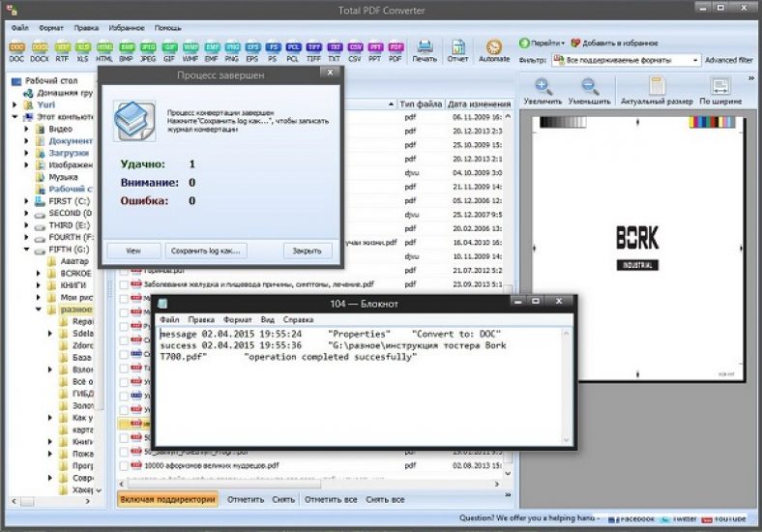Convert selected file to DOC format
This screenshot has width=762, height=532.
[x=16, y=51]
